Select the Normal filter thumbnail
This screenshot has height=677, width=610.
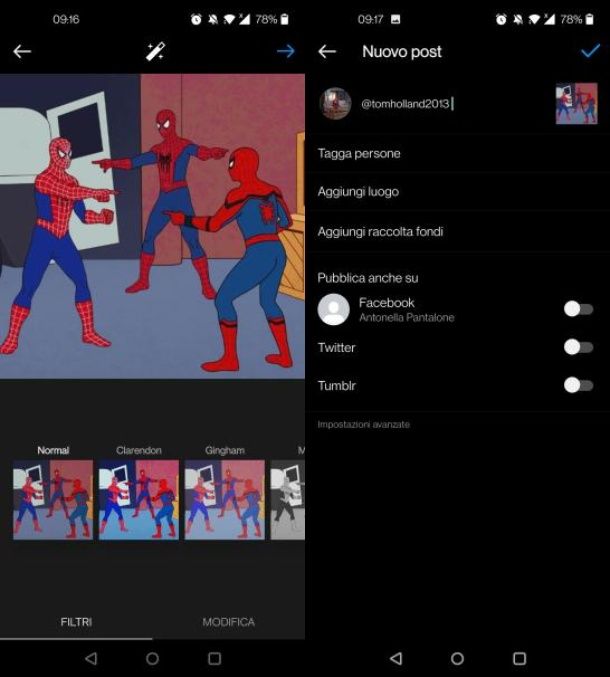point(53,500)
